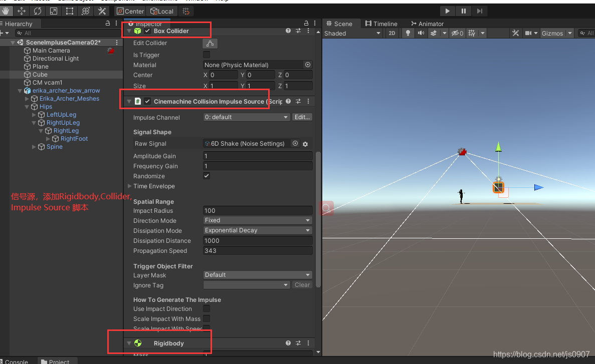Disable the Box Collider component checkbox
The height and width of the screenshot is (364, 595).
(147, 31)
